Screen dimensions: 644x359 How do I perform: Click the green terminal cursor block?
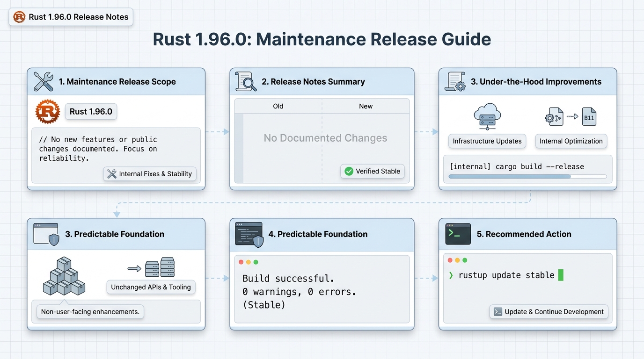pyautogui.click(x=561, y=275)
